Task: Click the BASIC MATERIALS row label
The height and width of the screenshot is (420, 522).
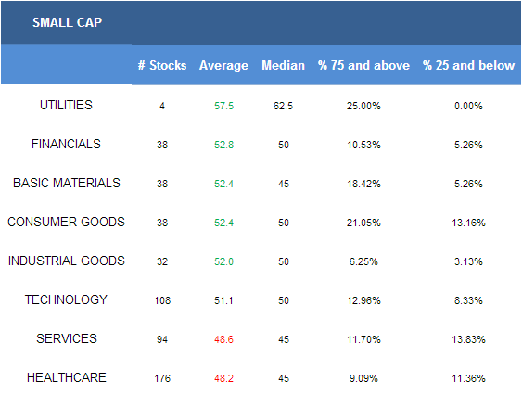Action: (x=66, y=183)
